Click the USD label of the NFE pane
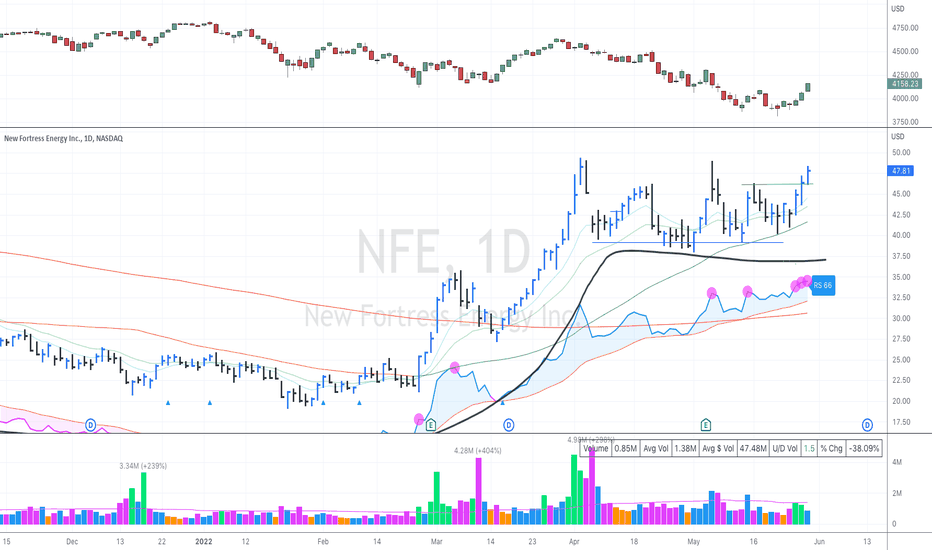This screenshot has height=550, width=932. click(898, 137)
